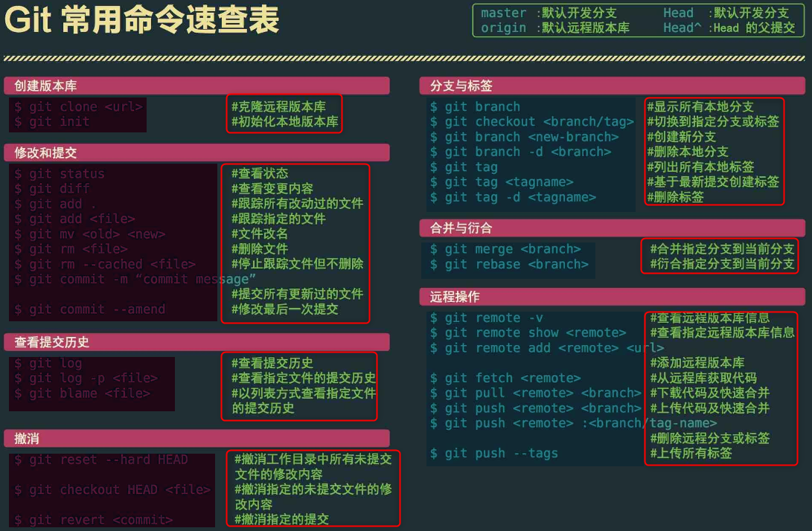Click the comment "#查看远程版本库信息"
Image resolution: width=812 pixels, height=531 pixels.
tap(710, 318)
